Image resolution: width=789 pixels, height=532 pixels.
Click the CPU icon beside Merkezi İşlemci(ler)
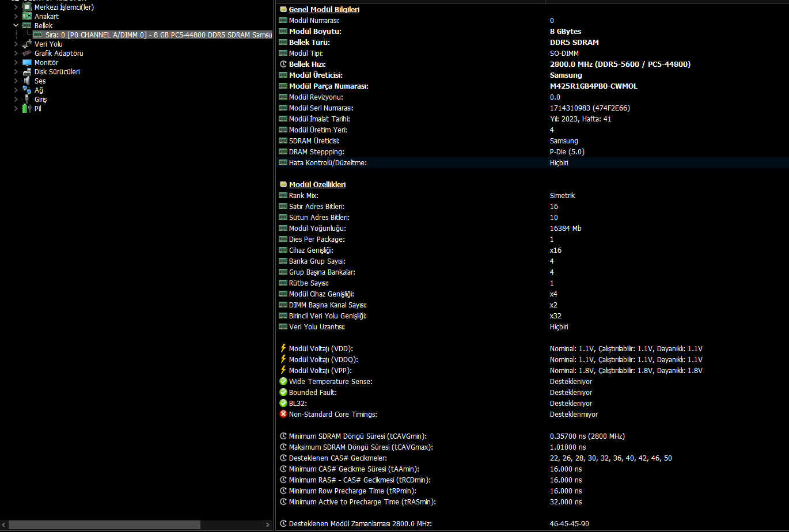pyautogui.click(x=26, y=7)
